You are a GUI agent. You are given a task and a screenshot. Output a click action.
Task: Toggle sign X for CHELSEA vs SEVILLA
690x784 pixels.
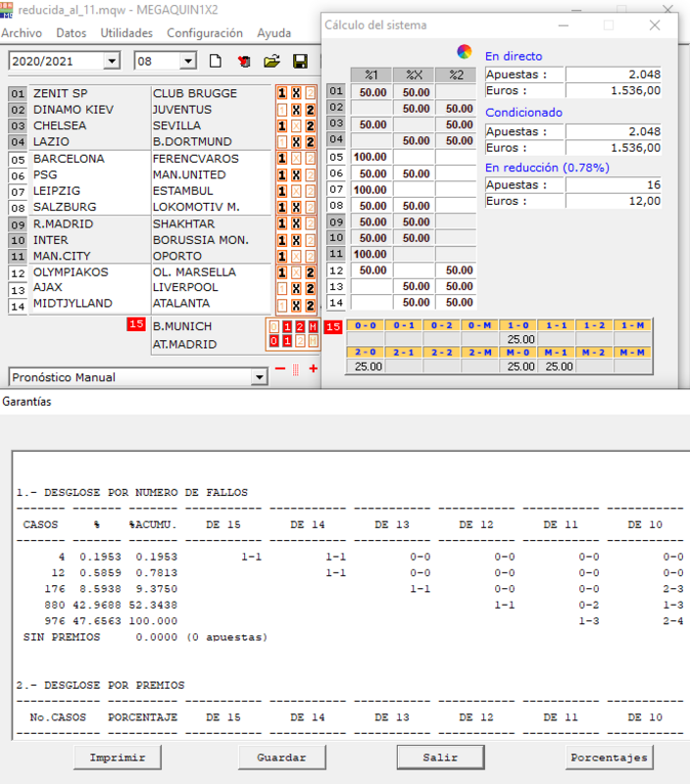coord(296,126)
